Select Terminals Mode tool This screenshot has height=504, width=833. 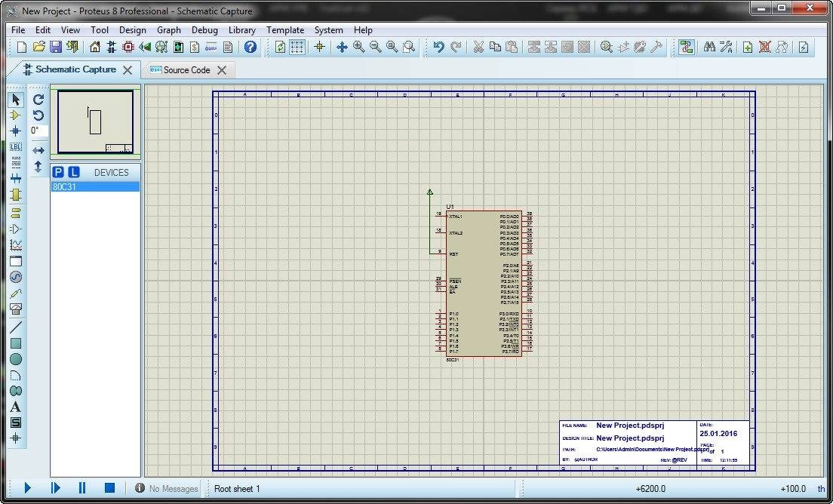(16, 213)
